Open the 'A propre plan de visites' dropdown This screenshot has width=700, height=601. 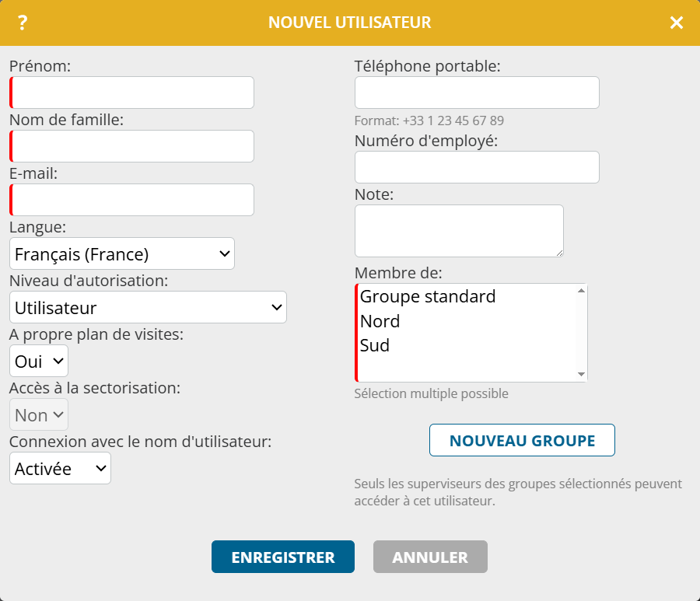click(x=39, y=361)
